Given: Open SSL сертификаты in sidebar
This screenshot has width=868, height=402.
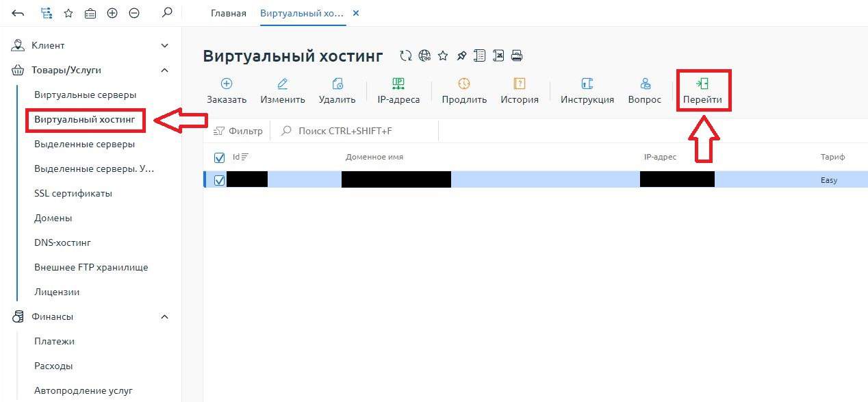Looking at the screenshot, I should pos(73,193).
